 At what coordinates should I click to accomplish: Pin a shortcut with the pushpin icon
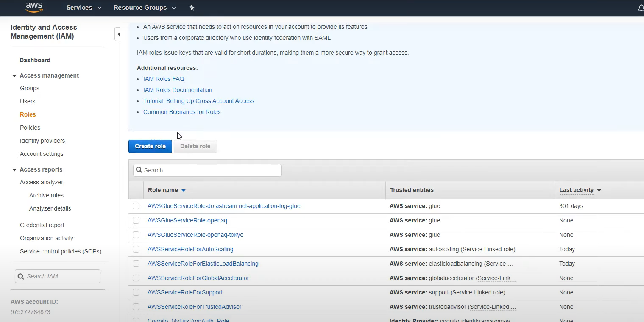(192, 8)
